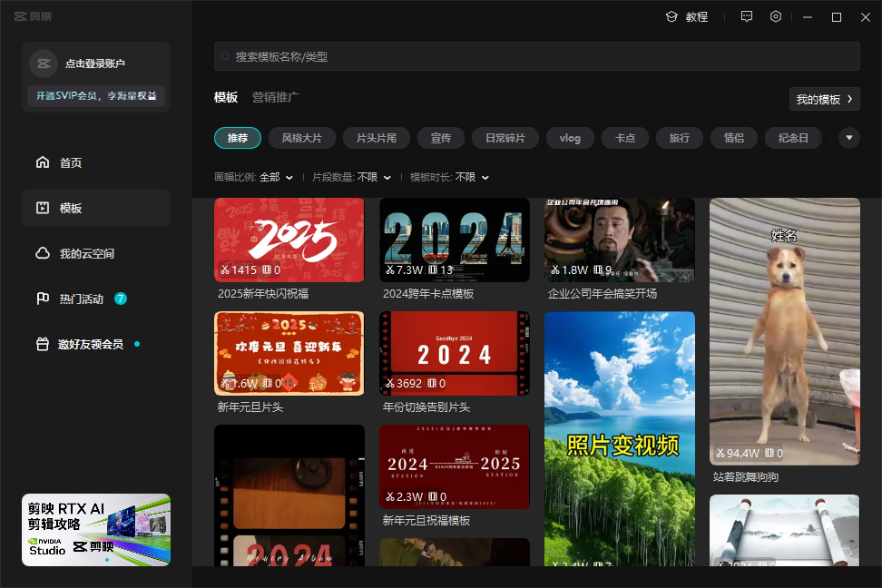Click the 2025新年快闪祝福 title text

pyautogui.click(x=263, y=294)
